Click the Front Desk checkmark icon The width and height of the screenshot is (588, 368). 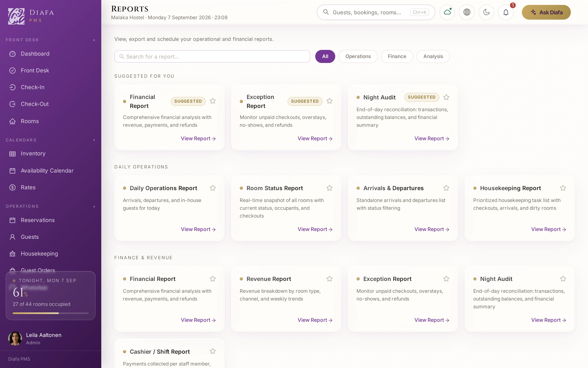[12, 71]
